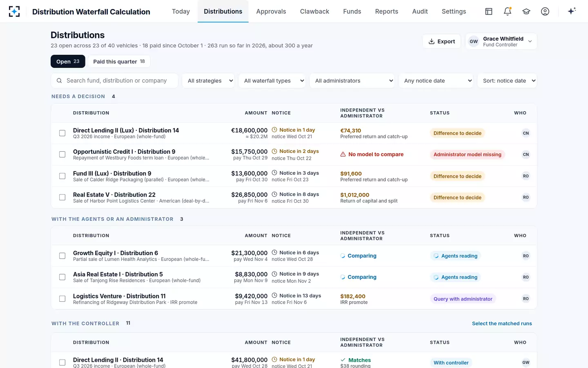This screenshot has height=368, width=588.
Task: Show the Open 23 distributions
Action: [68, 61]
